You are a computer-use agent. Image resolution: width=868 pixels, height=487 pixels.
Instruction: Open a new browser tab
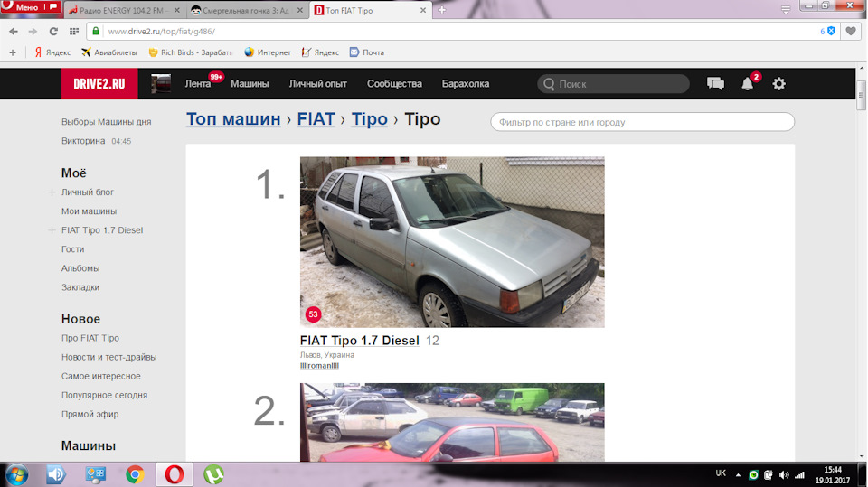(442, 10)
